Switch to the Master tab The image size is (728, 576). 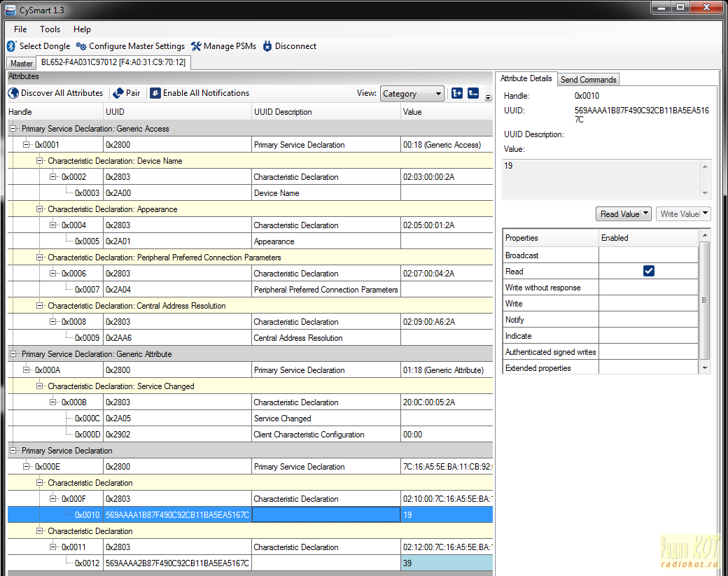point(22,64)
